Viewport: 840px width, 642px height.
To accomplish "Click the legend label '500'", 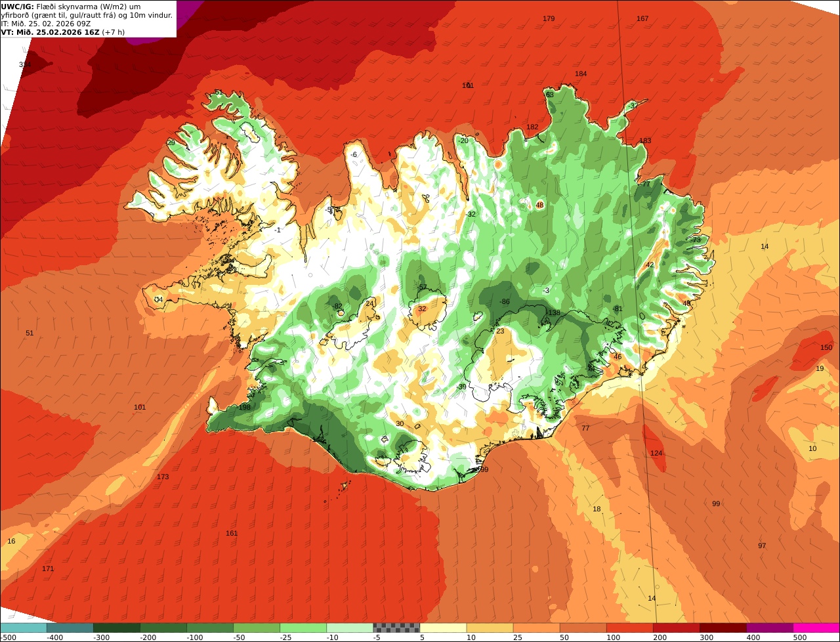I will click(x=799, y=637).
